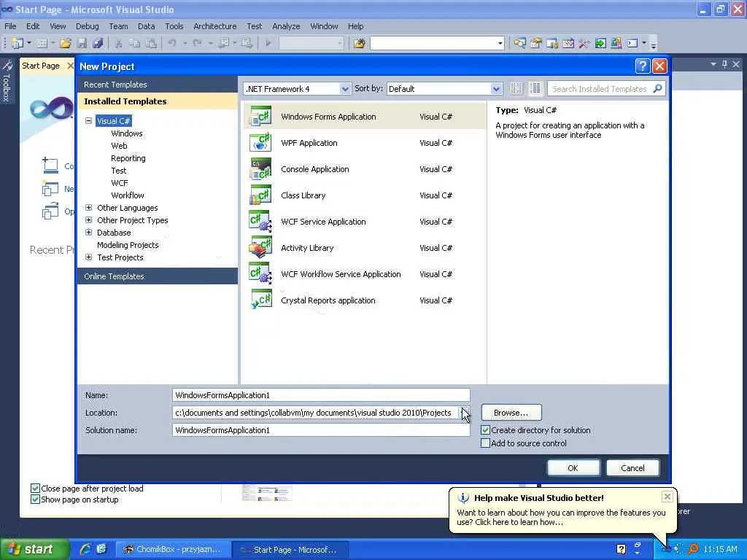Open the Location path dropdown arrow
The height and width of the screenshot is (560, 747).
[x=464, y=413]
